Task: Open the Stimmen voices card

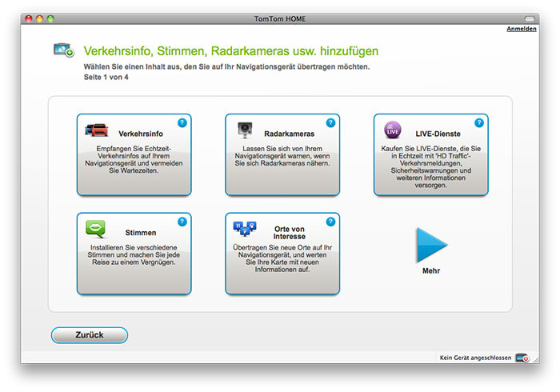Action: (134, 254)
